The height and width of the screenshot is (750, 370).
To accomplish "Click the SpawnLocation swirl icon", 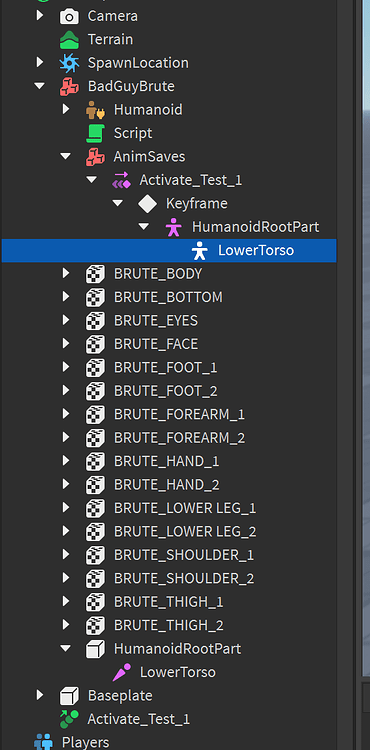I will [69, 63].
